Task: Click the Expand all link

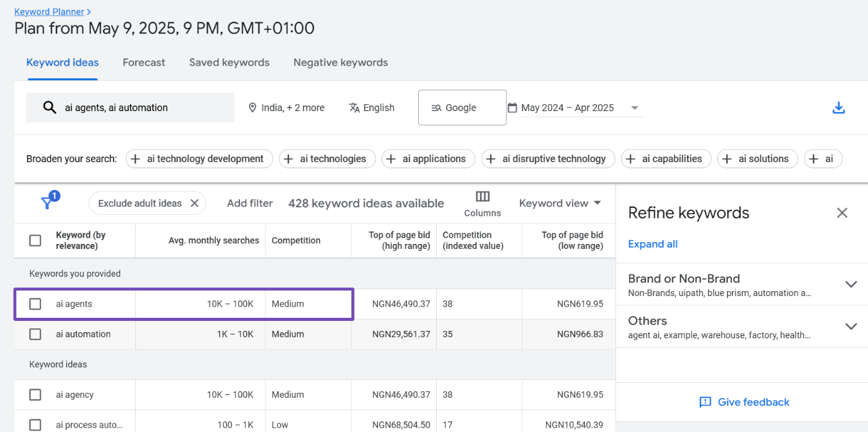Action: [x=653, y=244]
